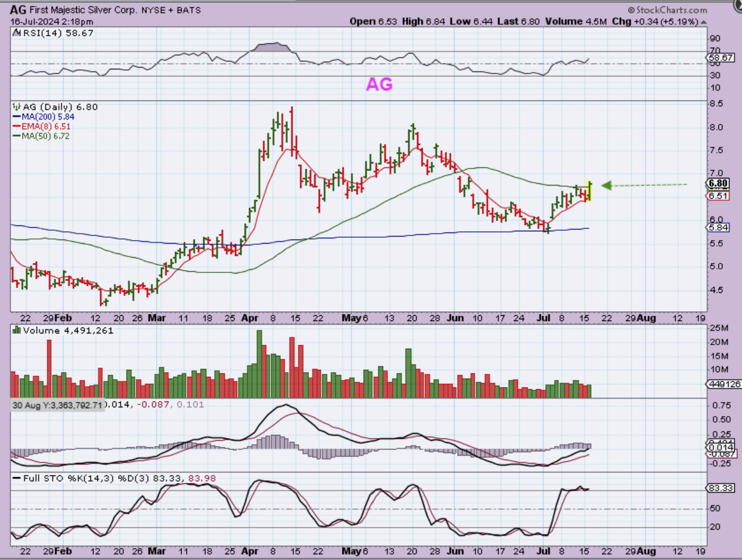Image resolution: width=742 pixels, height=560 pixels.
Task: Click the 58.67 RSI tag on the right axis
Action: click(721, 58)
